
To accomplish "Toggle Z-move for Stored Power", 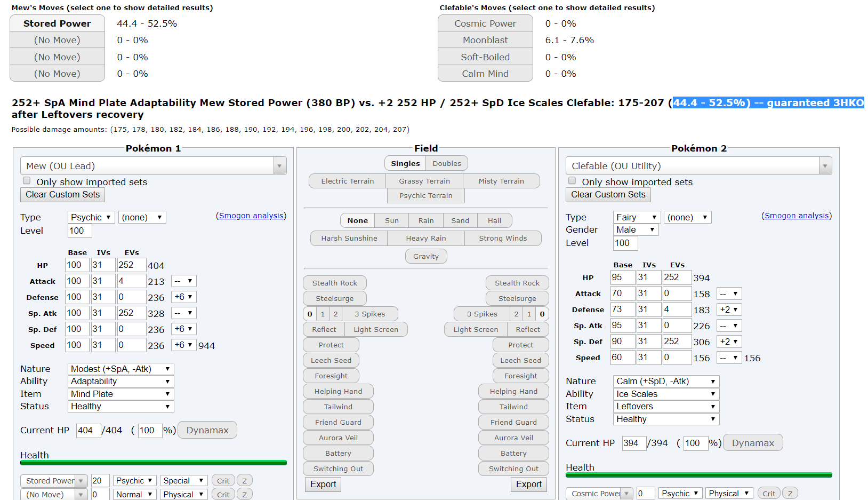I will pyautogui.click(x=245, y=481).
